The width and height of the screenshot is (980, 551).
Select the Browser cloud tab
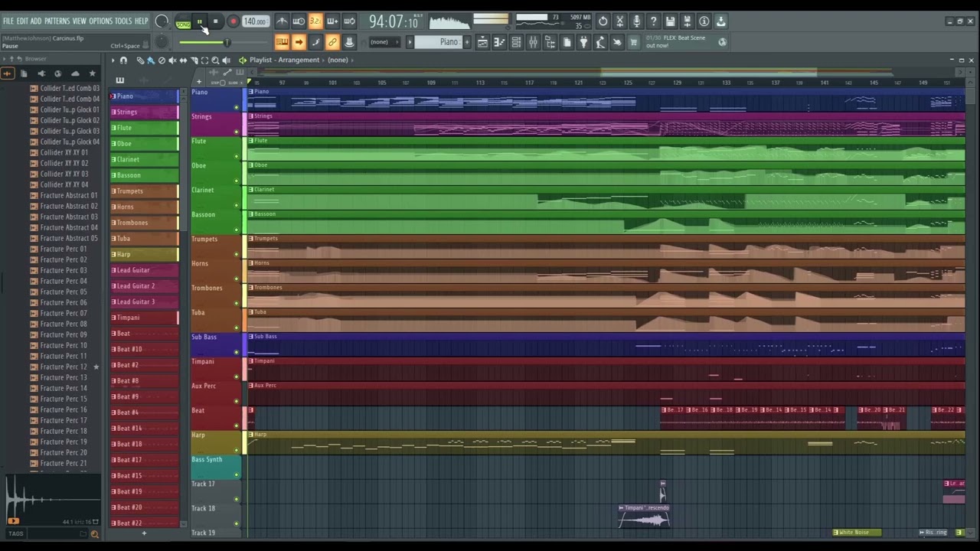(75, 73)
